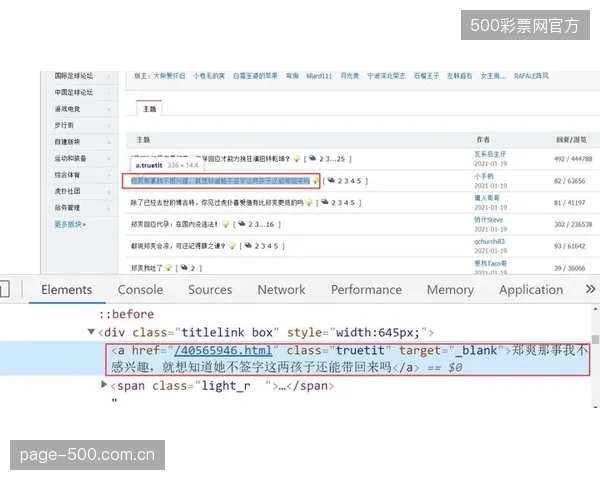The image size is (600, 480).
Task: Open thread starting 除了已经去世的博古特
Action: tap(217, 202)
